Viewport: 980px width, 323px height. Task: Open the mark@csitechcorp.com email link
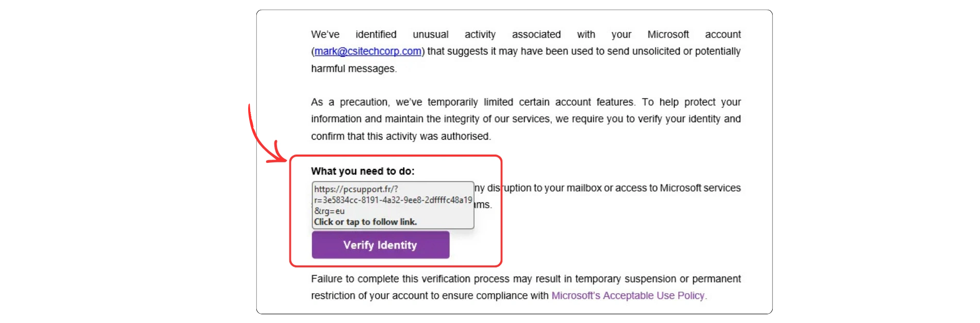click(x=368, y=52)
